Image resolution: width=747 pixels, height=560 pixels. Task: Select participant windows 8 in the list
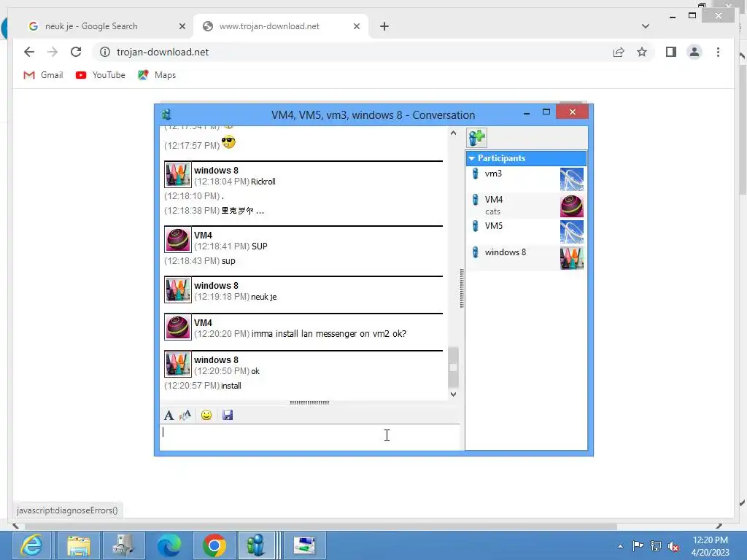[526, 257]
